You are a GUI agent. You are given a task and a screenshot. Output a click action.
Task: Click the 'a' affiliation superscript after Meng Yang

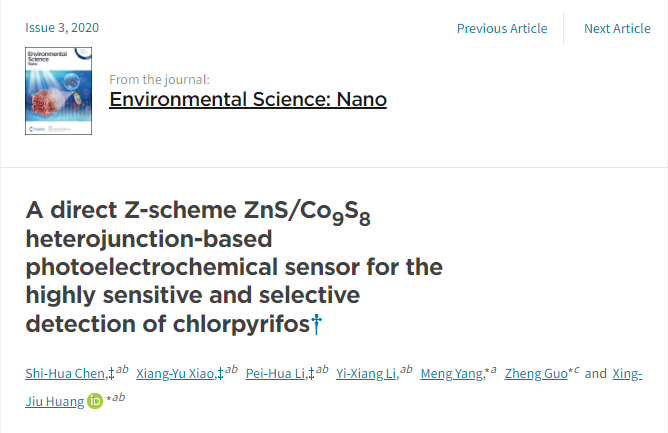pos(493,369)
